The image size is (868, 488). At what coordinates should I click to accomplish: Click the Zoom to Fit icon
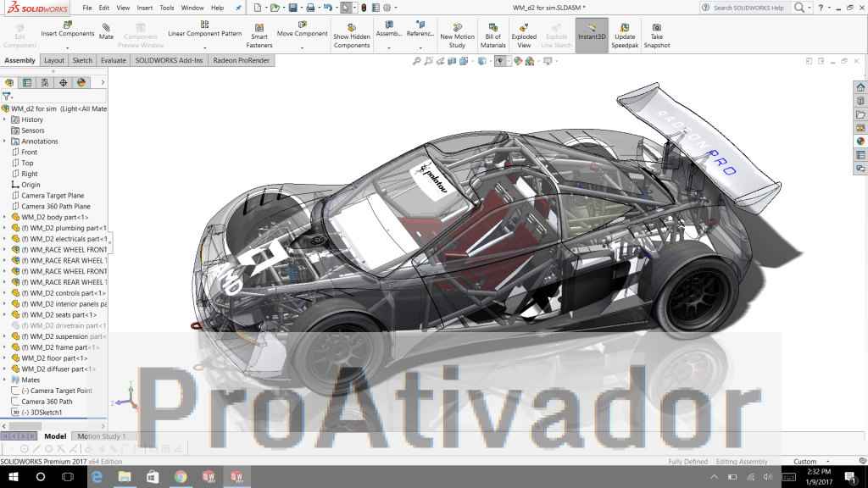coord(417,61)
